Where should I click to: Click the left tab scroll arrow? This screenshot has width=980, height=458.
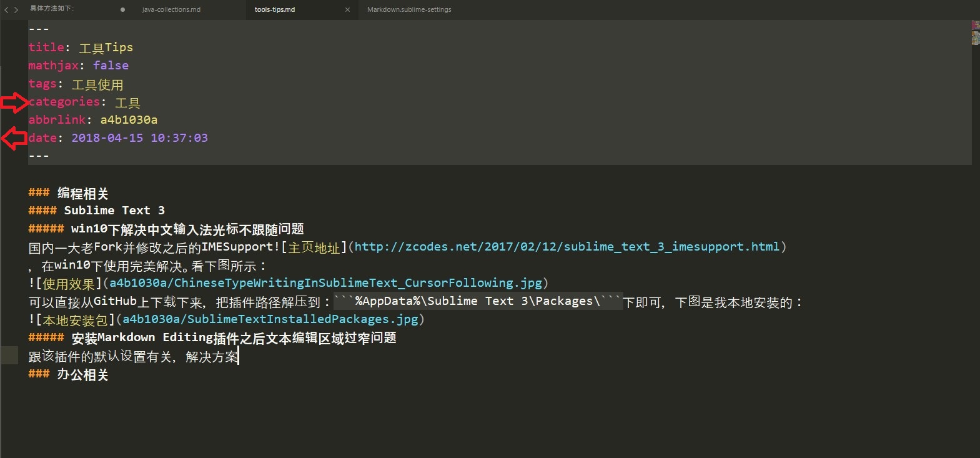click(x=6, y=10)
